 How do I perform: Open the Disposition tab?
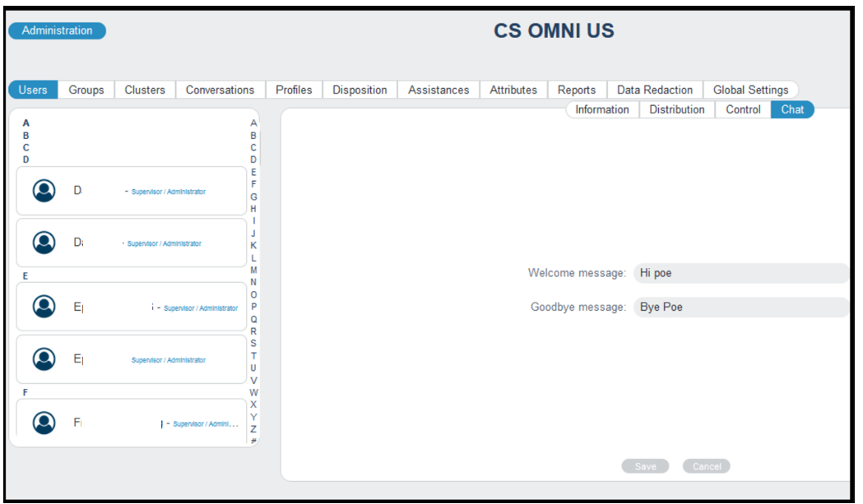360,90
